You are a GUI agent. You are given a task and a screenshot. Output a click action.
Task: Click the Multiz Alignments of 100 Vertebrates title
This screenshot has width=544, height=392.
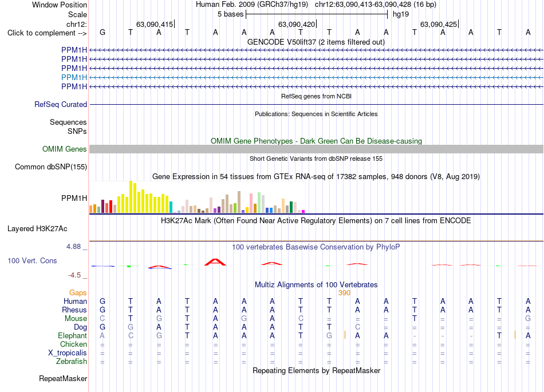(316, 284)
